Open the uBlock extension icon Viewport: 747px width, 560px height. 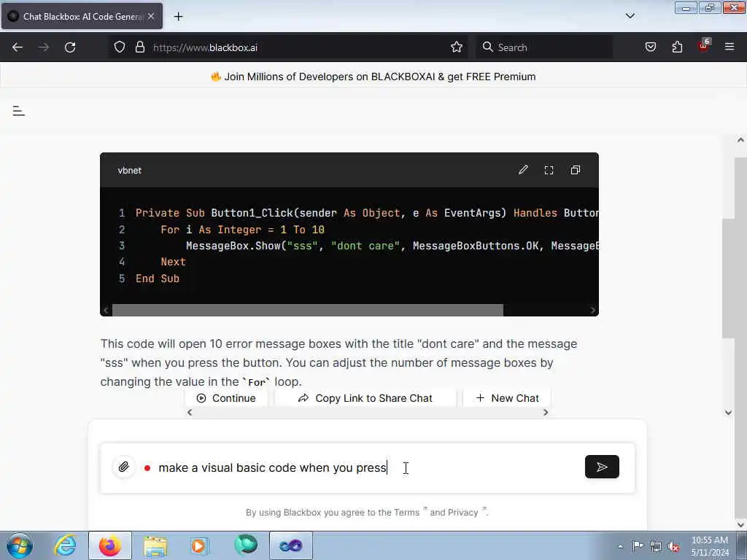[703, 46]
